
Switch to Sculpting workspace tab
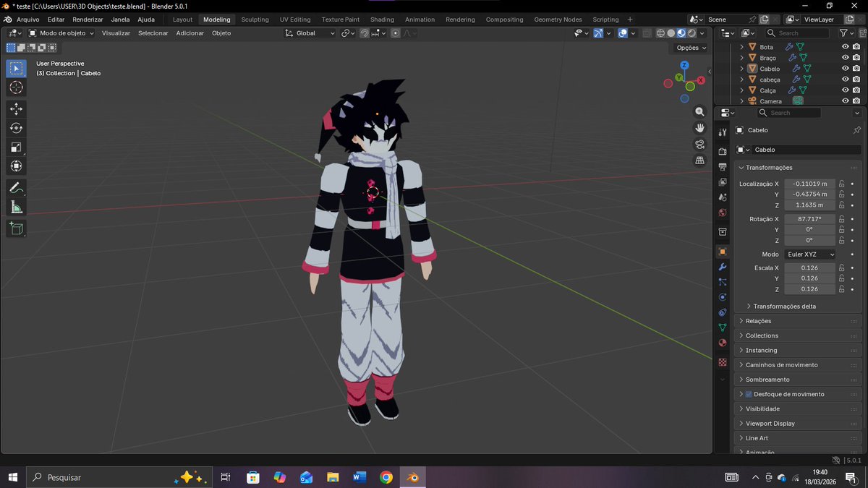(255, 20)
